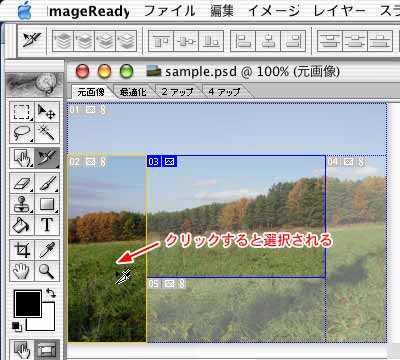Image resolution: width=400 pixels, height=360 pixels.
Task: Distribute slices by top edges
Action: [x=330, y=41]
